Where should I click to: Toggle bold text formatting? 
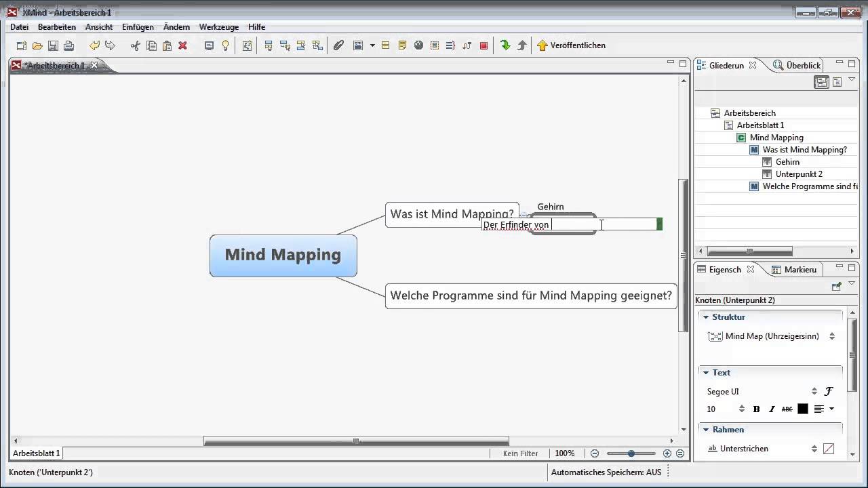757,409
